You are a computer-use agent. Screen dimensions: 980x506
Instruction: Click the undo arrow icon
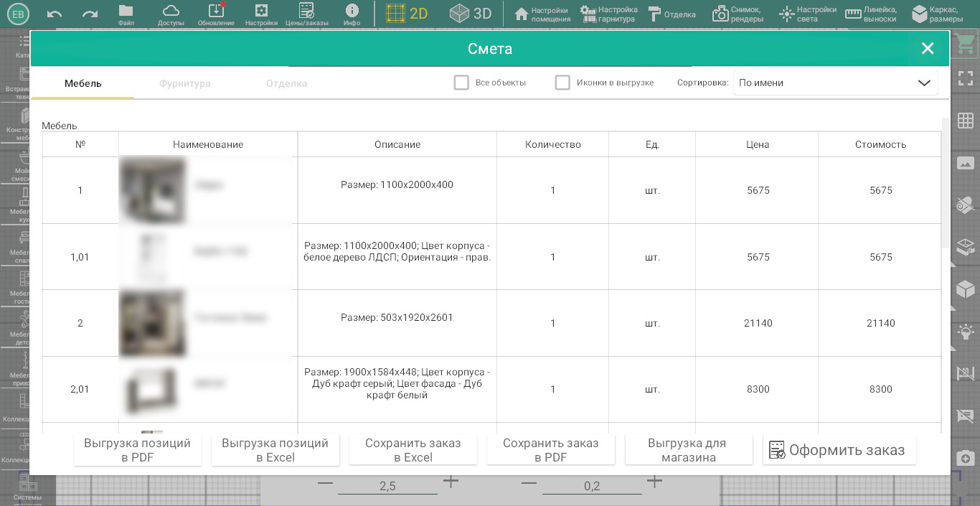click(55, 14)
